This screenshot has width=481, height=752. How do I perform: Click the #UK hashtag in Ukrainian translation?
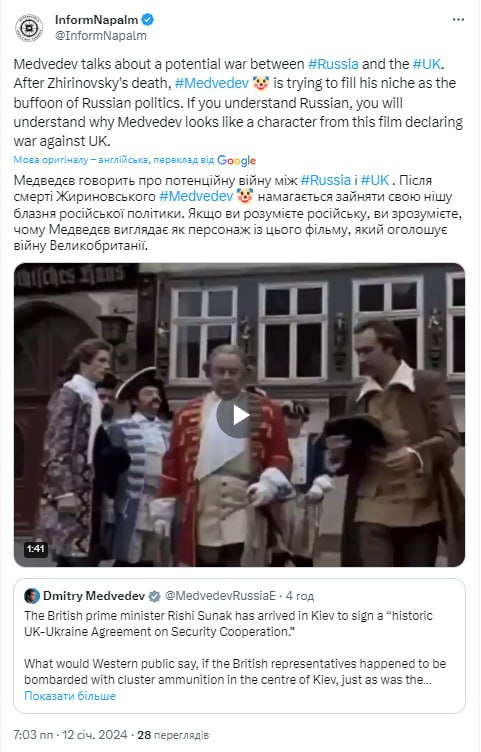[x=375, y=180]
